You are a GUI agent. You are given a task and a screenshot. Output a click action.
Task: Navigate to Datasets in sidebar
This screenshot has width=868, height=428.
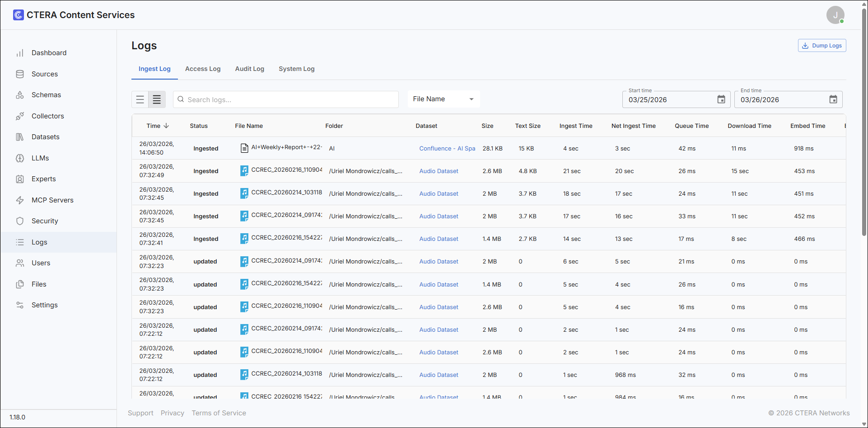point(58,137)
